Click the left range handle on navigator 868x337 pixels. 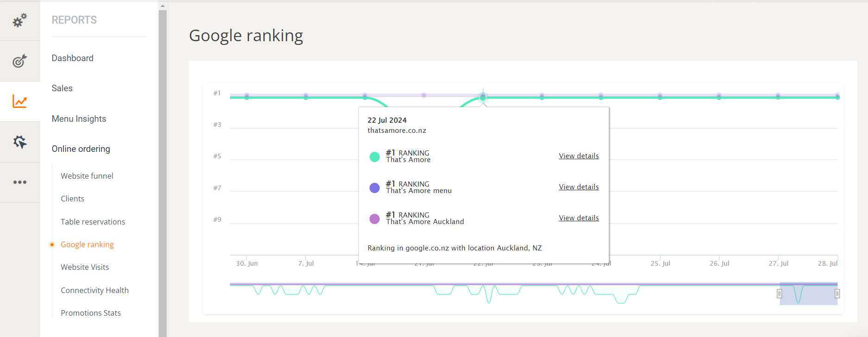pos(779,293)
